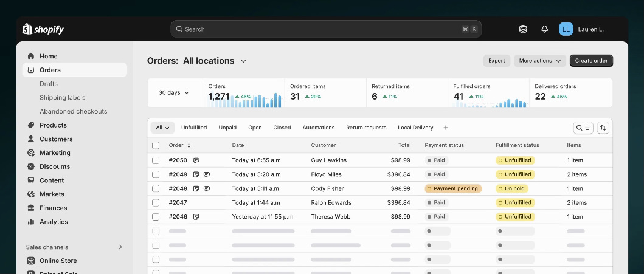This screenshot has height=274, width=644.
Task: Open the All locations dropdown
Action: (x=215, y=61)
